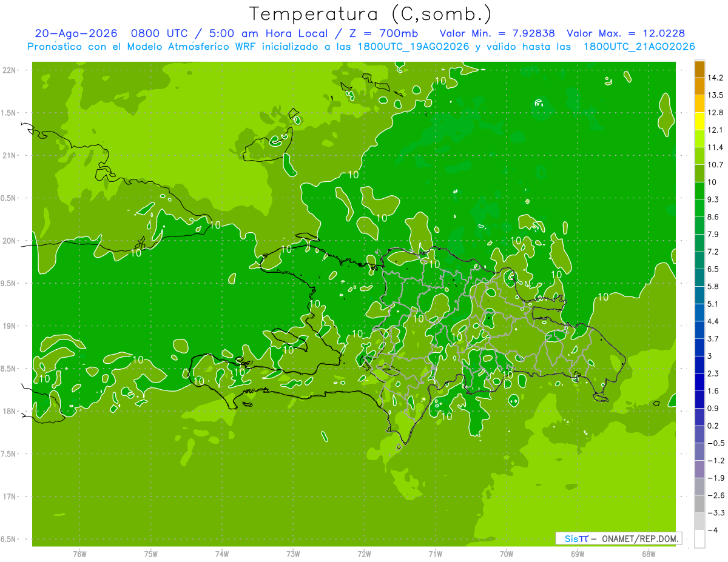
Task: Click the colorbar label '7.9'
Action: click(713, 234)
